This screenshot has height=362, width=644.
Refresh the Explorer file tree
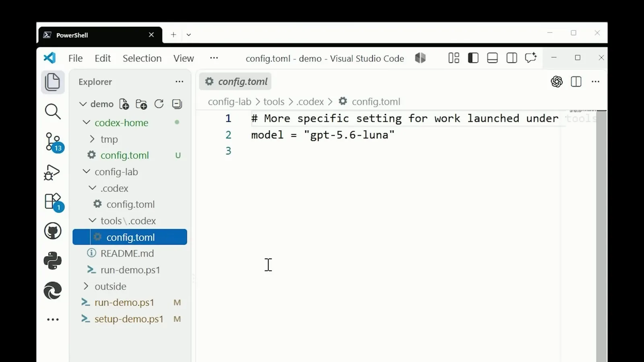159,104
